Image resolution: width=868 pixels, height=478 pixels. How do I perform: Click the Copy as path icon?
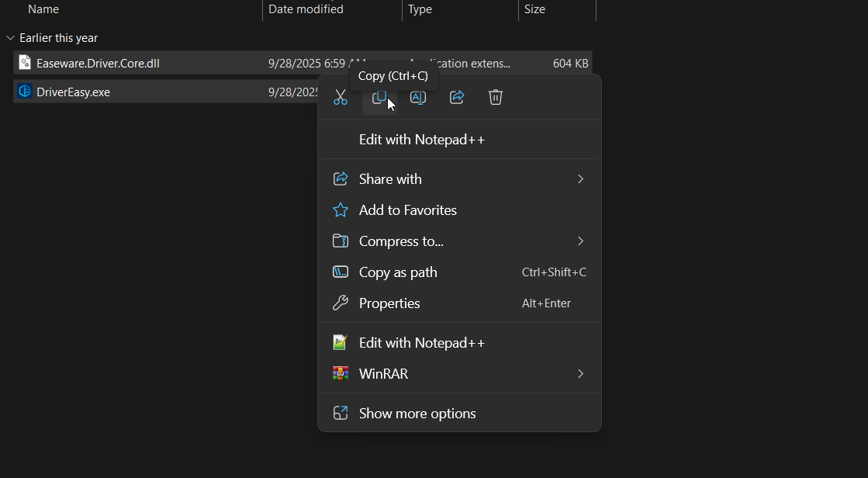coord(341,272)
